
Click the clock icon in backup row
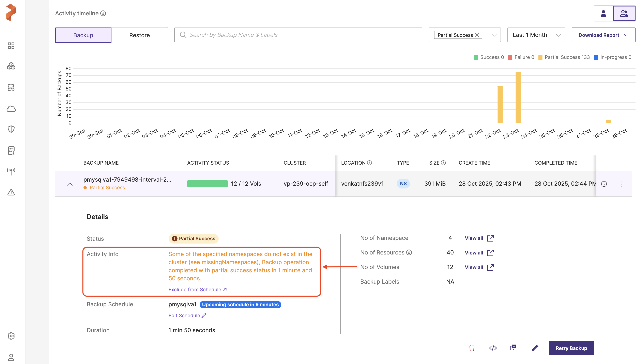[x=604, y=184]
